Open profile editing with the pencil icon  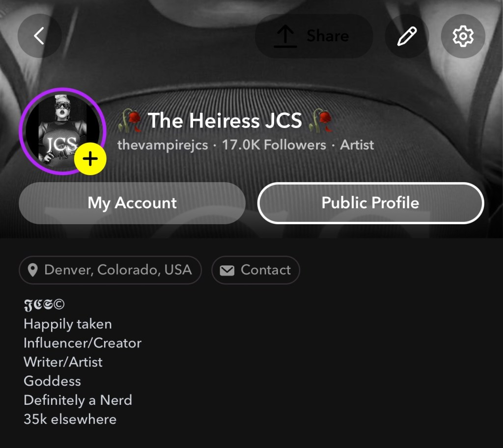point(407,36)
